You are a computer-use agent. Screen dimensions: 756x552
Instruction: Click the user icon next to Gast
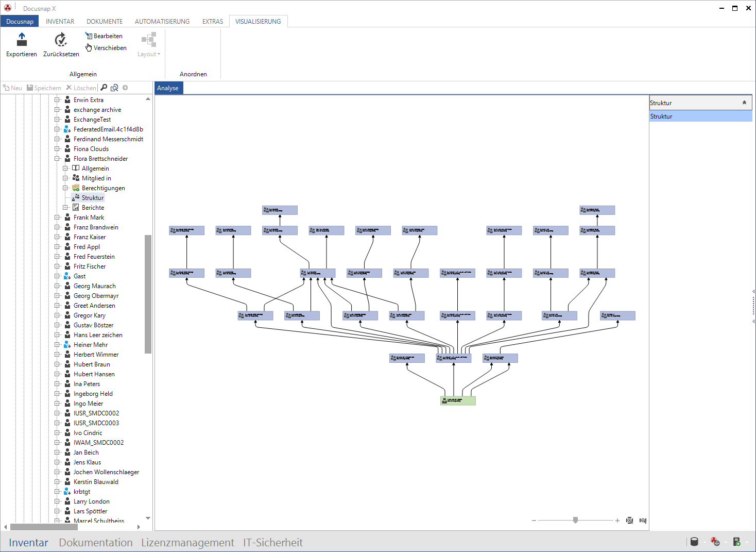click(x=67, y=276)
